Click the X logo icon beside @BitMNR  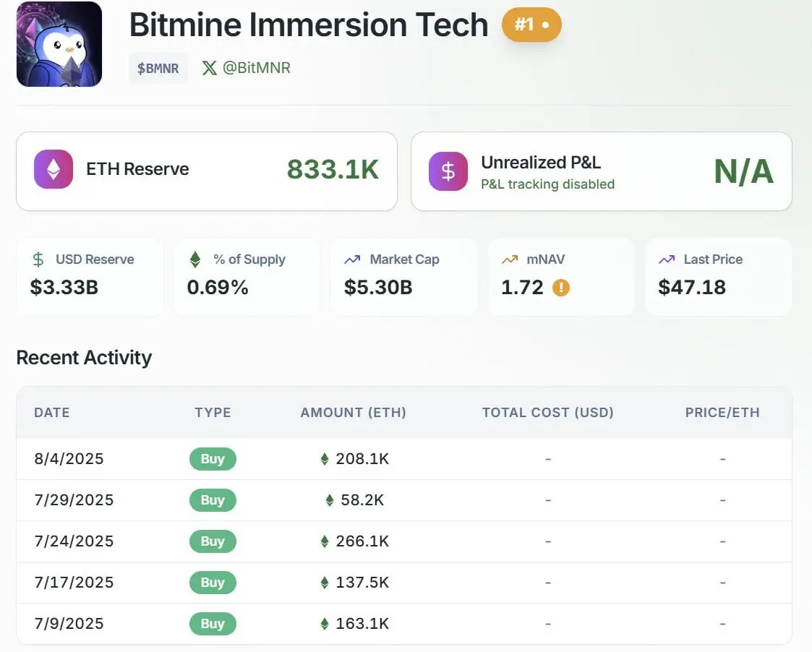coord(209,68)
